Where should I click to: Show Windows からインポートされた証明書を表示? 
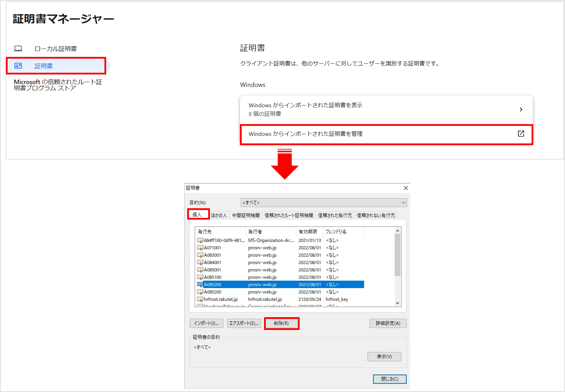click(386, 109)
